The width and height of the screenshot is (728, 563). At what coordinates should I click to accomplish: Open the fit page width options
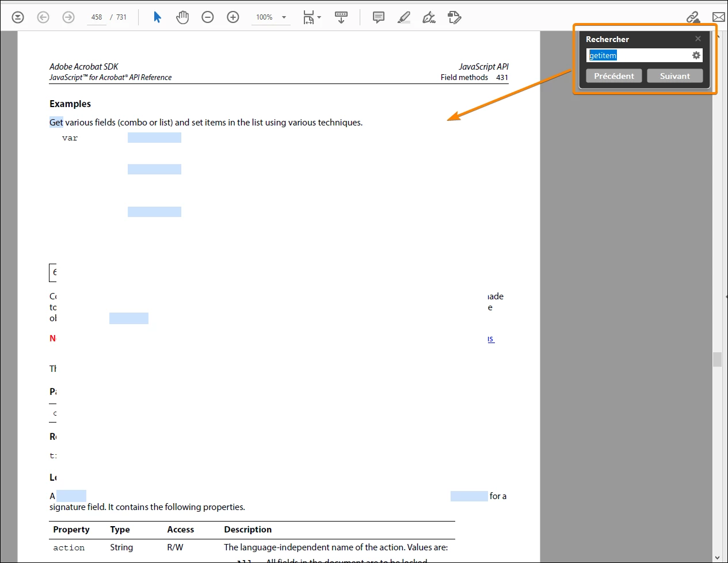click(311, 17)
